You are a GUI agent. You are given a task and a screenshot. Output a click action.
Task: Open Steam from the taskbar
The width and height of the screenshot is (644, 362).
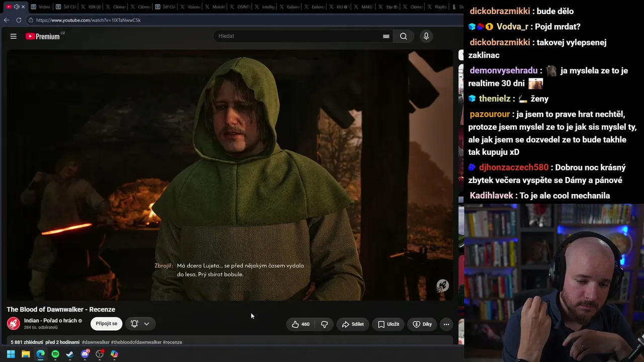coord(70,354)
